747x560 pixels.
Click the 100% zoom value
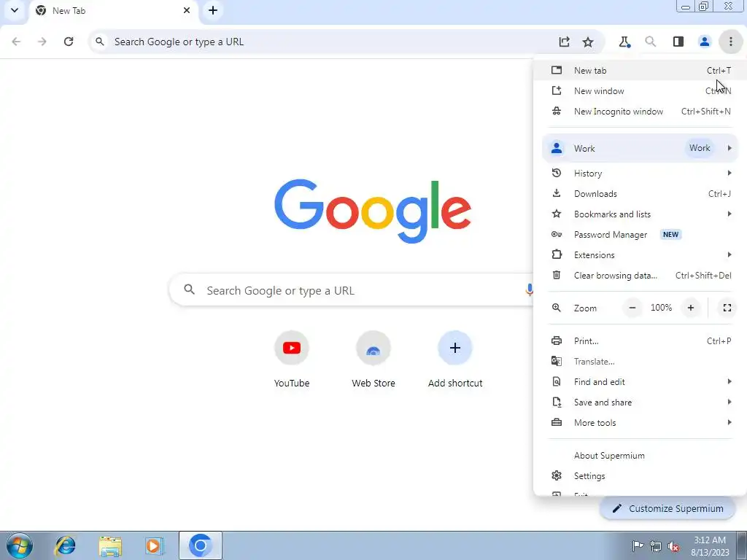point(661,308)
